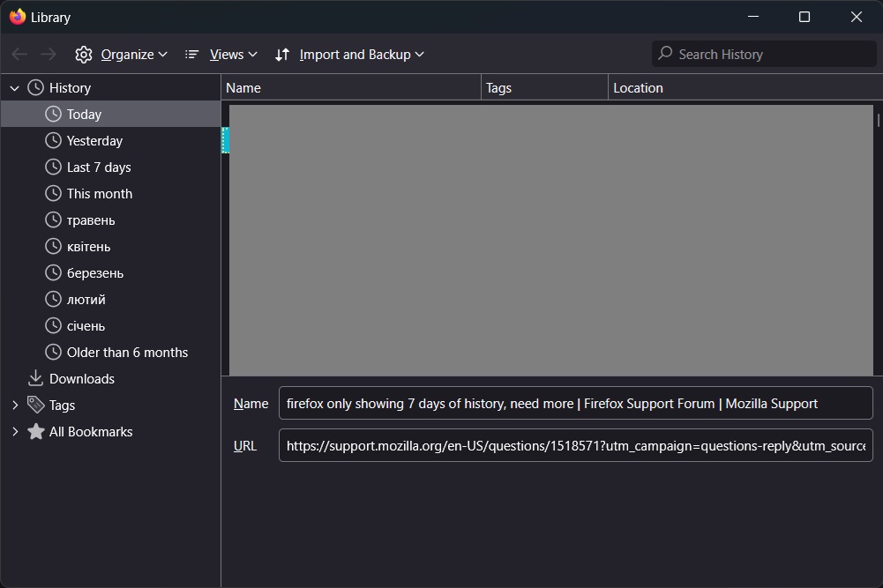Click clock icon beside травень
Image resolution: width=883 pixels, height=588 pixels.
53,220
